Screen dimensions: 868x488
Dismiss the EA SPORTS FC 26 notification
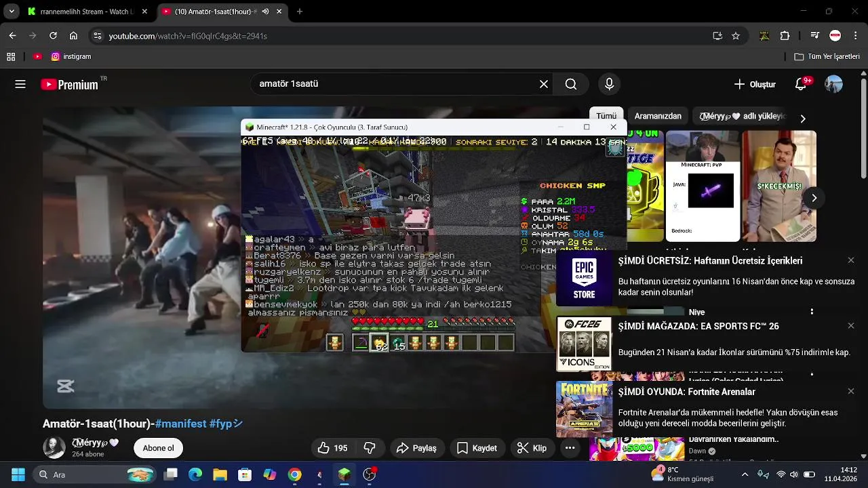tap(851, 326)
